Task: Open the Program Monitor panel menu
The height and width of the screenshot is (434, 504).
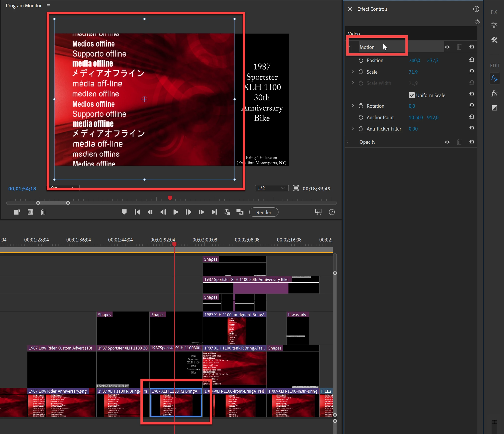Action: tap(48, 6)
